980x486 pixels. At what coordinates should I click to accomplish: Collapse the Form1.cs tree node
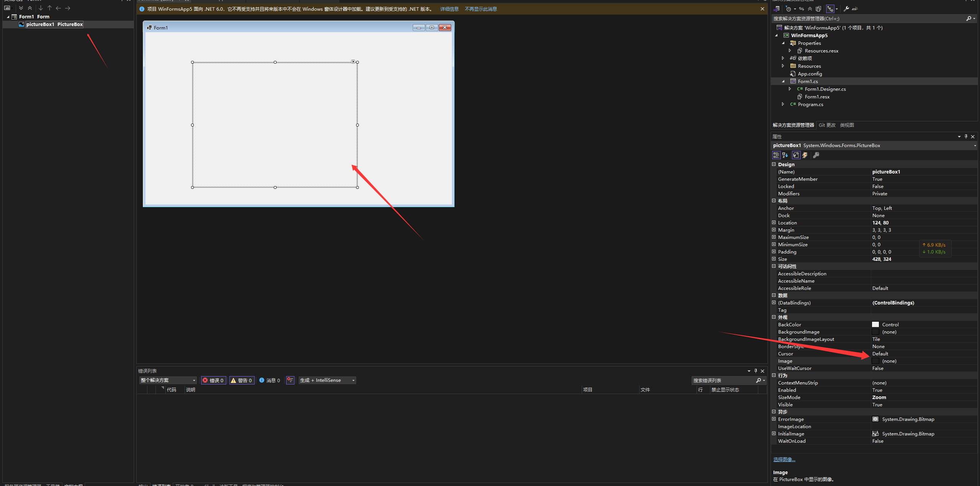(x=783, y=81)
